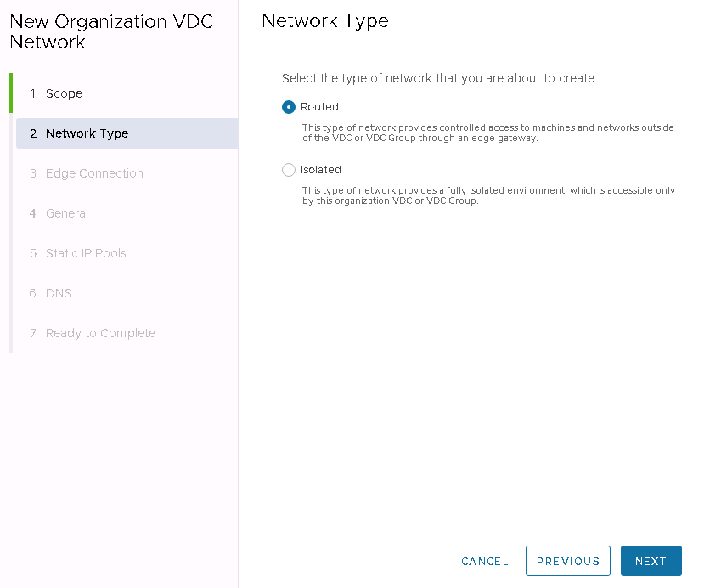The width and height of the screenshot is (710, 588).
Task: Go to step 1 Scope
Action: pos(64,93)
